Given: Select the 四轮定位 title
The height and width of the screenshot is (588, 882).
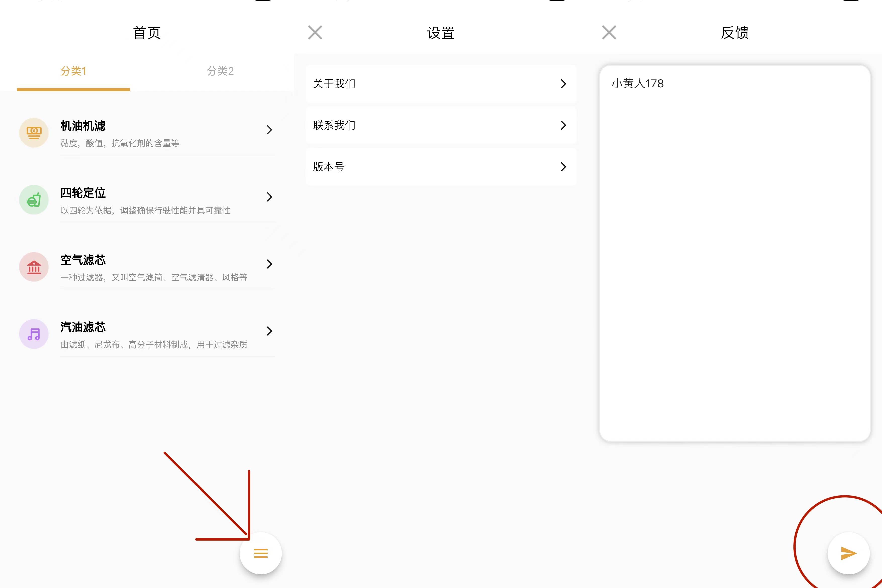Looking at the screenshot, I should coord(83,193).
